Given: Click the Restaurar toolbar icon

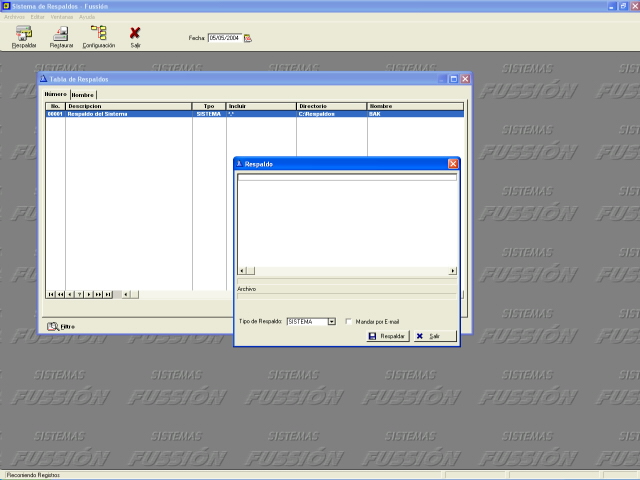Looking at the screenshot, I should (61, 34).
